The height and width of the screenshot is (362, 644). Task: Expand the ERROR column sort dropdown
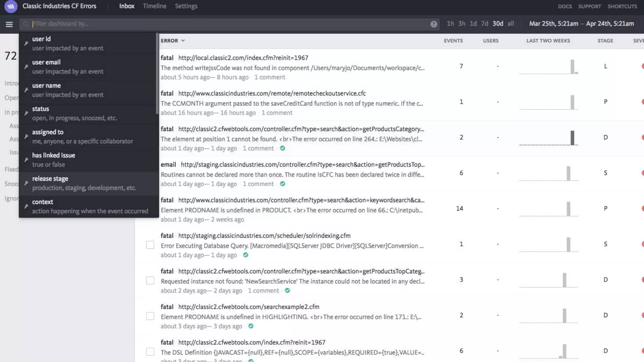click(183, 41)
